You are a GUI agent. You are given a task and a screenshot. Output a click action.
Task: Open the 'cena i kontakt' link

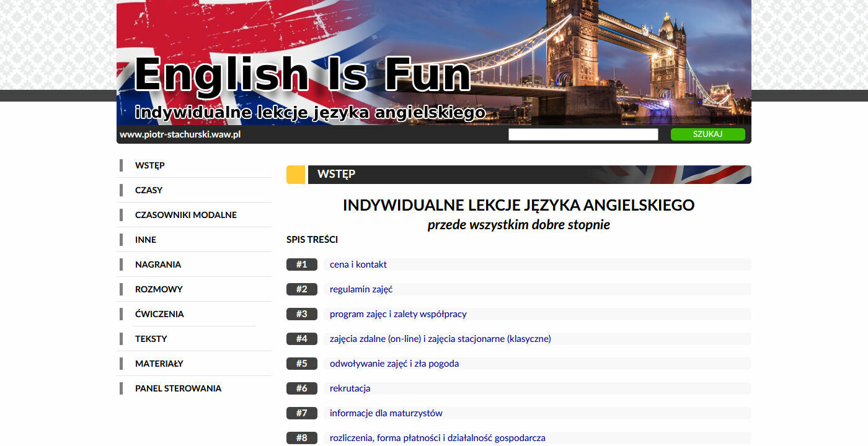coord(358,265)
